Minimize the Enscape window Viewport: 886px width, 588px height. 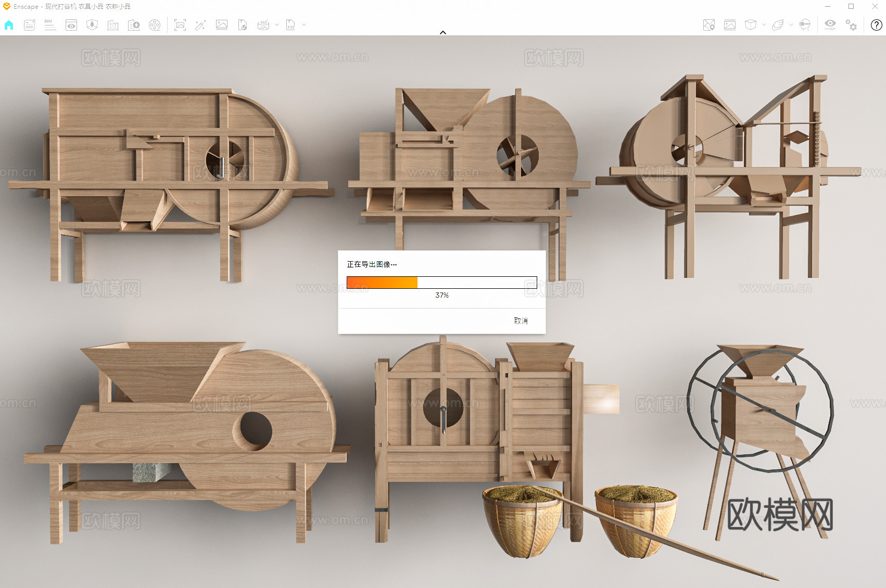point(828,6)
